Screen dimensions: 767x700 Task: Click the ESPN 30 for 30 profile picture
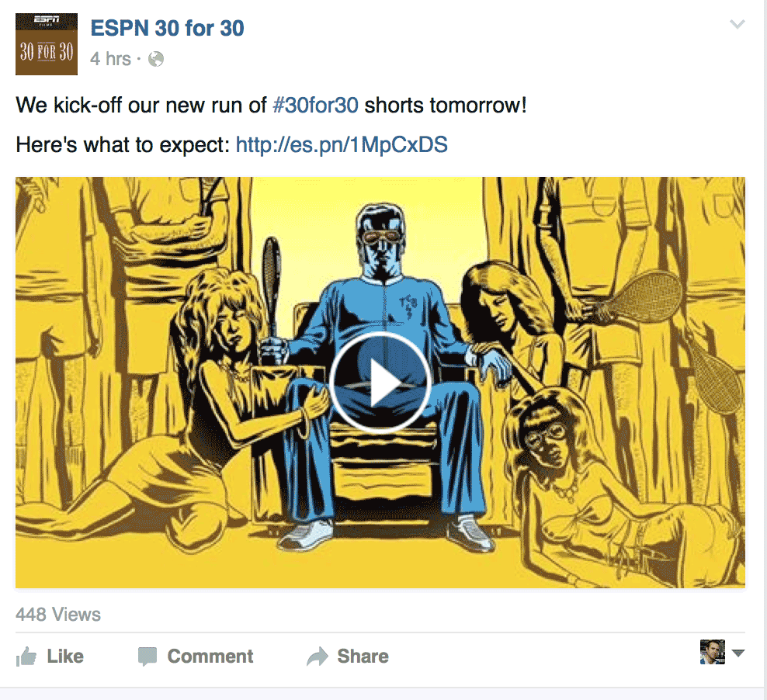(x=47, y=44)
